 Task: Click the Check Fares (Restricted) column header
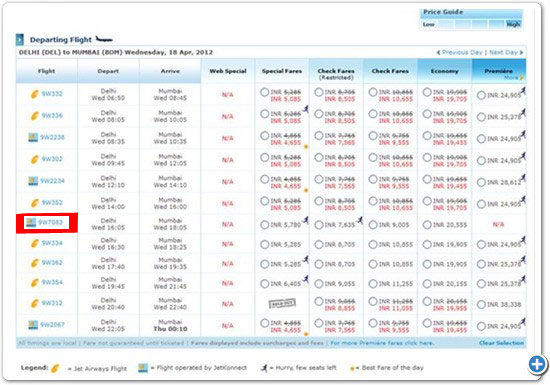pyautogui.click(x=336, y=71)
